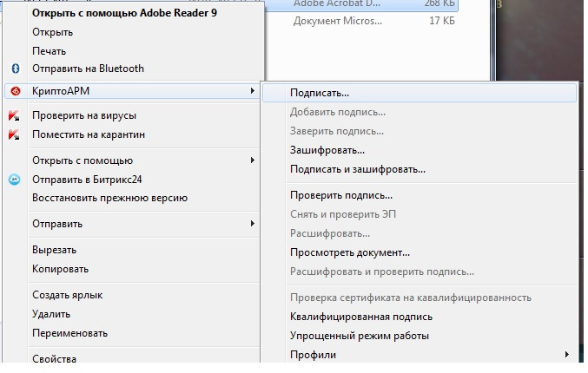Click the greyed Расшифровать... entry
This screenshot has width=588, height=373.
330,233
